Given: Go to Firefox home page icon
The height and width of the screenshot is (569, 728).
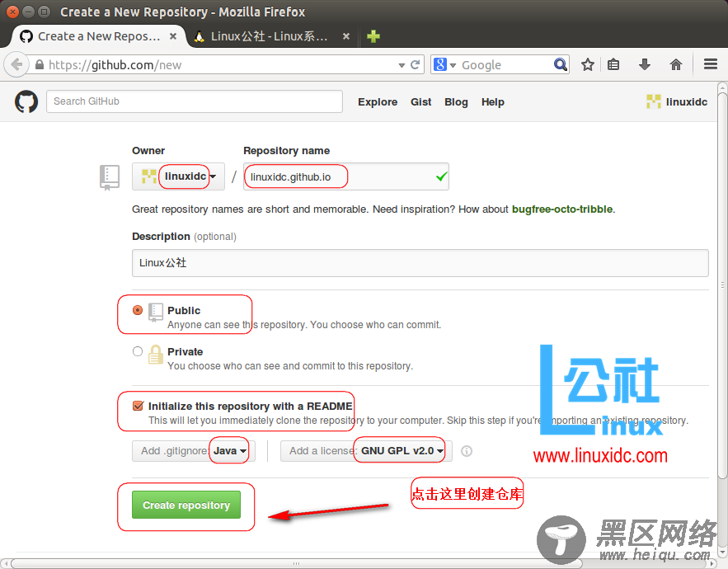Looking at the screenshot, I should (x=676, y=64).
